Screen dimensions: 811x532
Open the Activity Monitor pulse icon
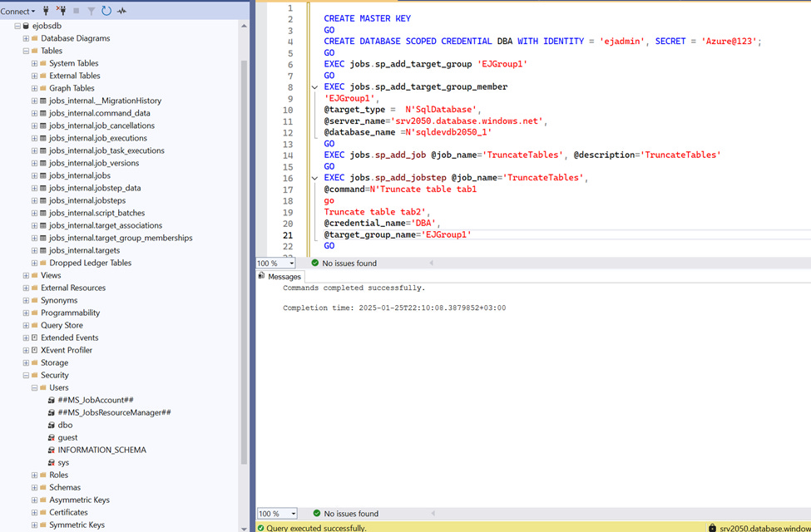[x=122, y=11]
